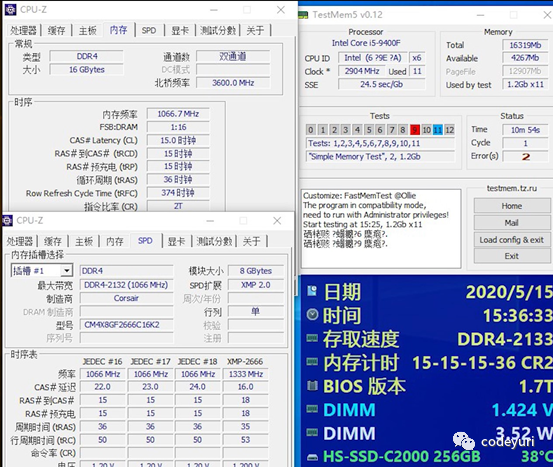Screen dimensions: 553x467
Task: Click the DDR4 memory type field
Action: 87,56
